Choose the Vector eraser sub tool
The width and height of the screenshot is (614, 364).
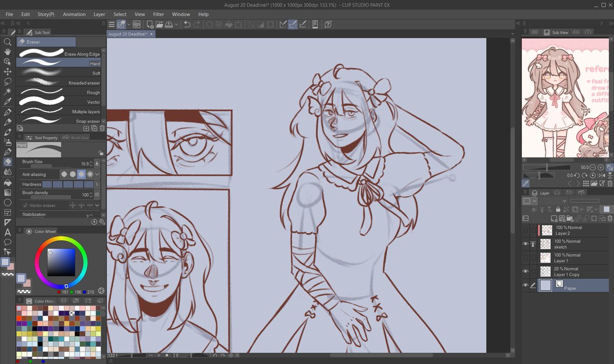(x=59, y=102)
